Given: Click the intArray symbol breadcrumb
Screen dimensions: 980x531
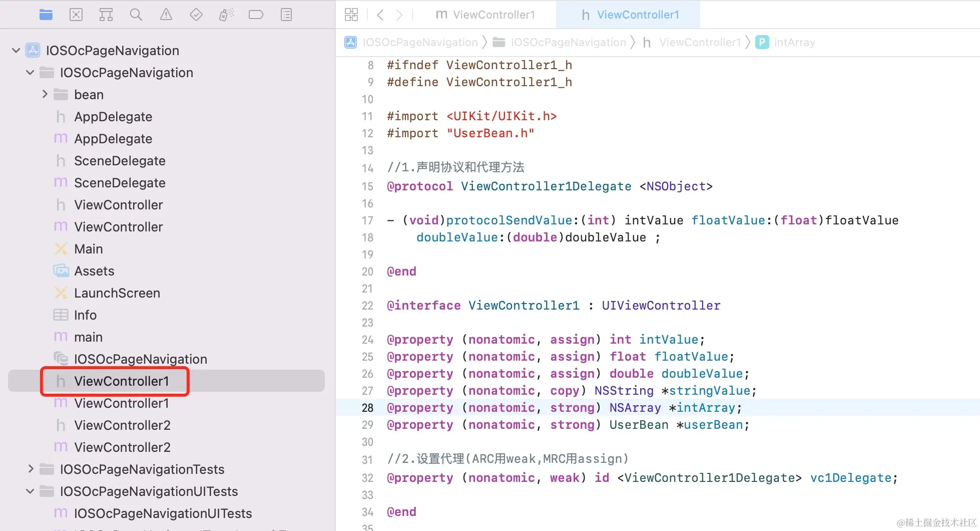Looking at the screenshot, I should click(x=795, y=43).
